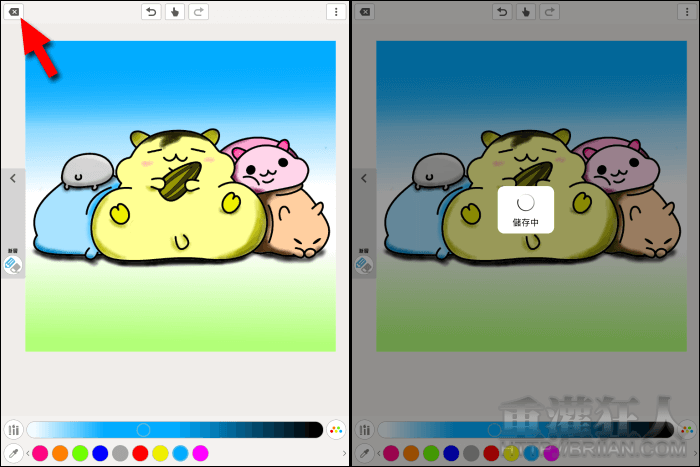Select the yellow color swatch in left screen
The height and width of the screenshot is (467, 700).
click(160, 454)
